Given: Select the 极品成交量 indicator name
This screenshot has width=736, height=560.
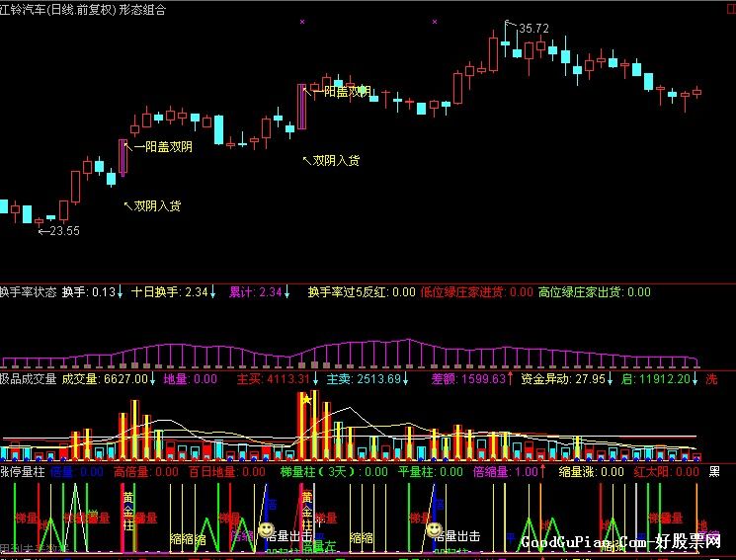Looking at the screenshot, I should click(x=29, y=379).
